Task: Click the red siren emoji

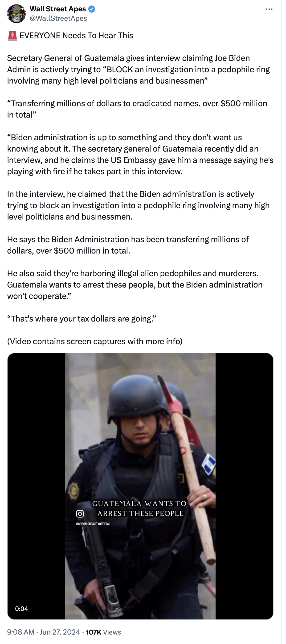Action: coord(12,36)
